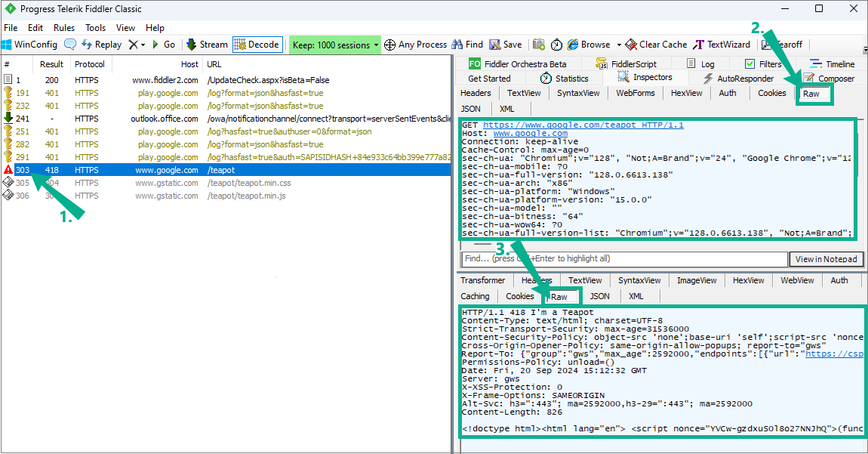Switch to Fiddler Orchestra Beta tab

pos(517,63)
